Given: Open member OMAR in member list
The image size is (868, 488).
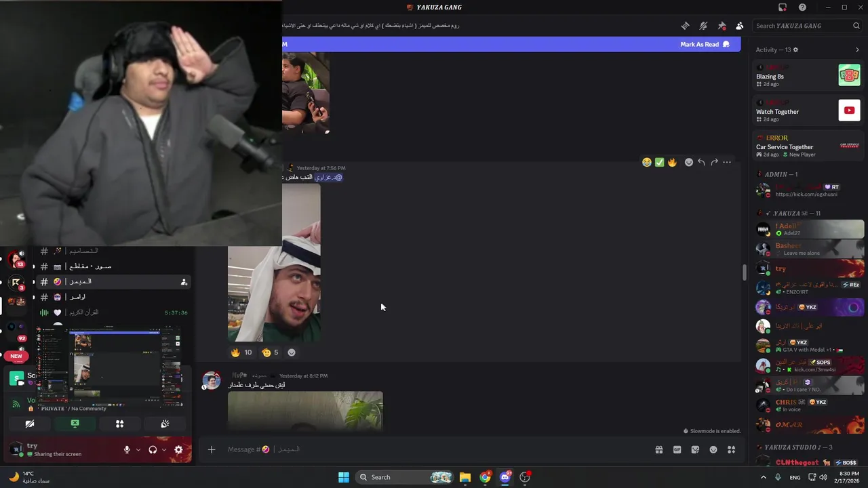Looking at the screenshot, I should pyautogui.click(x=808, y=425).
